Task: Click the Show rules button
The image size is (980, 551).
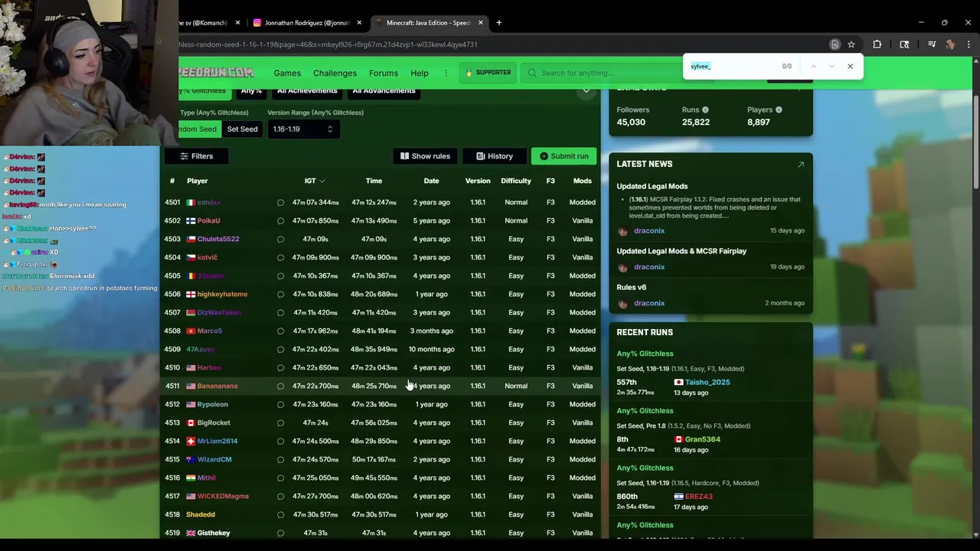Action: point(425,156)
